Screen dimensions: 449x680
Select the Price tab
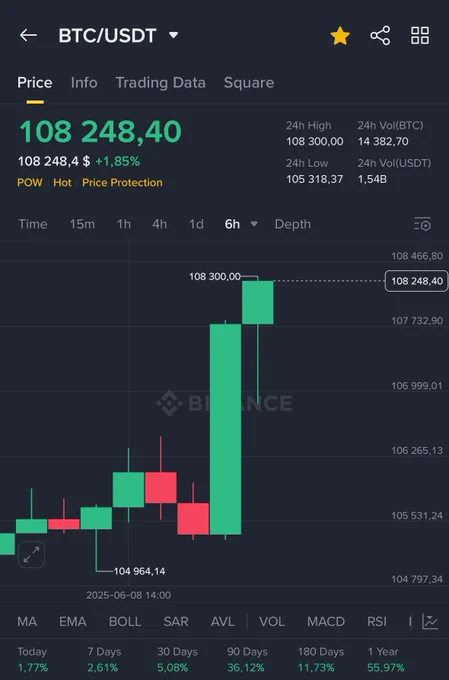(x=35, y=83)
